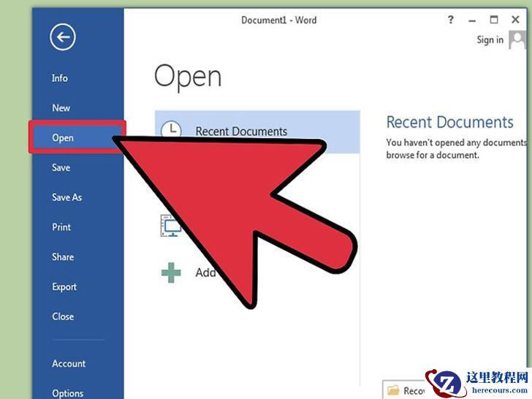The height and width of the screenshot is (399, 532).
Task: Open the Info page
Action: point(60,78)
